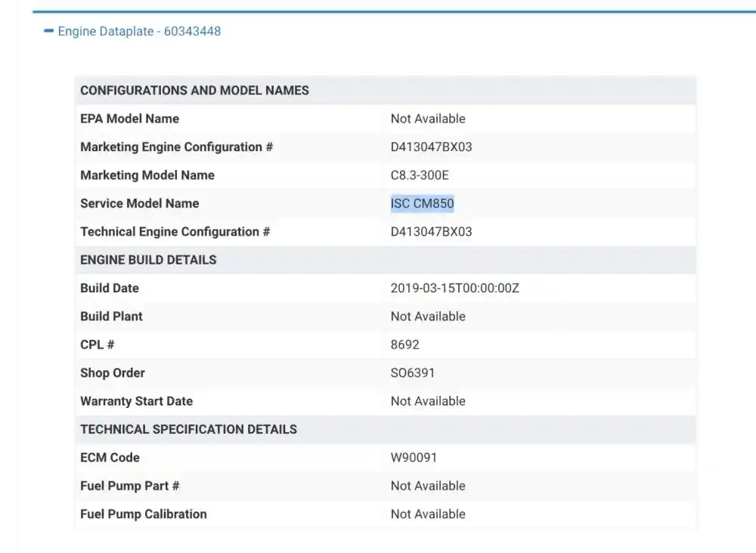Click the Marketing Model Name label
This screenshot has width=756, height=553.
click(x=147, y=175)
